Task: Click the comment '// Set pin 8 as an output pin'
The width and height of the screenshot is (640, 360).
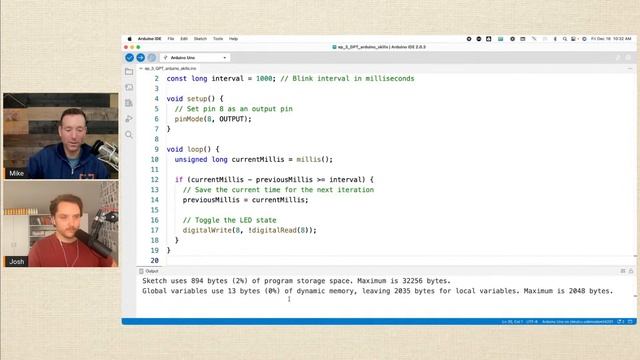Action: click(233, 109)
